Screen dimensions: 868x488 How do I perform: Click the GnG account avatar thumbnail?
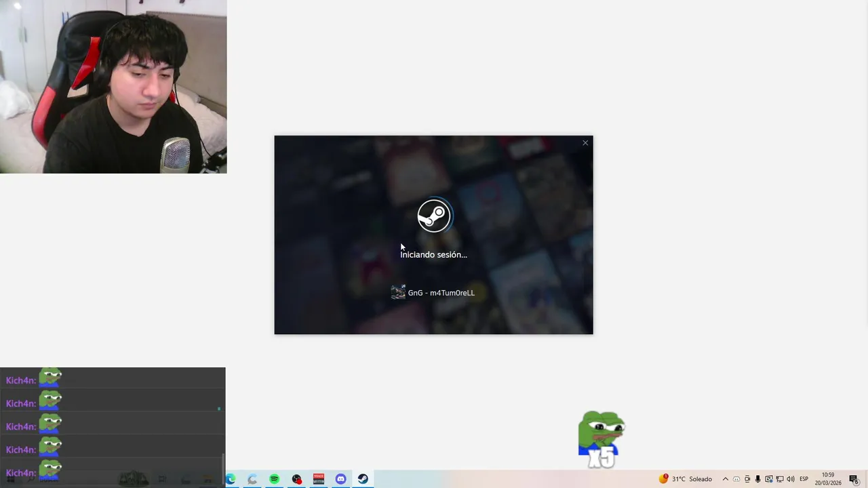pos(398,292)
